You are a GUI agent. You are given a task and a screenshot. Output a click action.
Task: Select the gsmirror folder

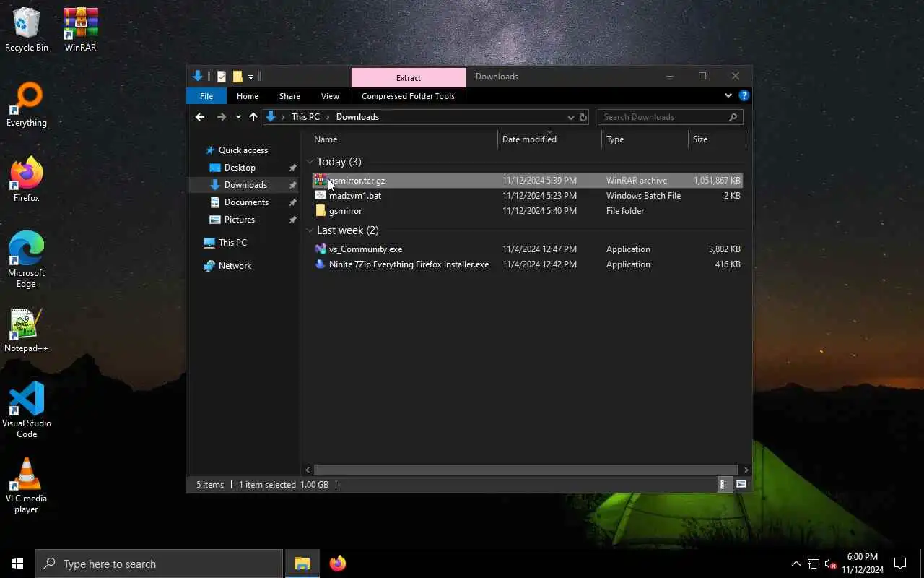(x=527, y=211)
